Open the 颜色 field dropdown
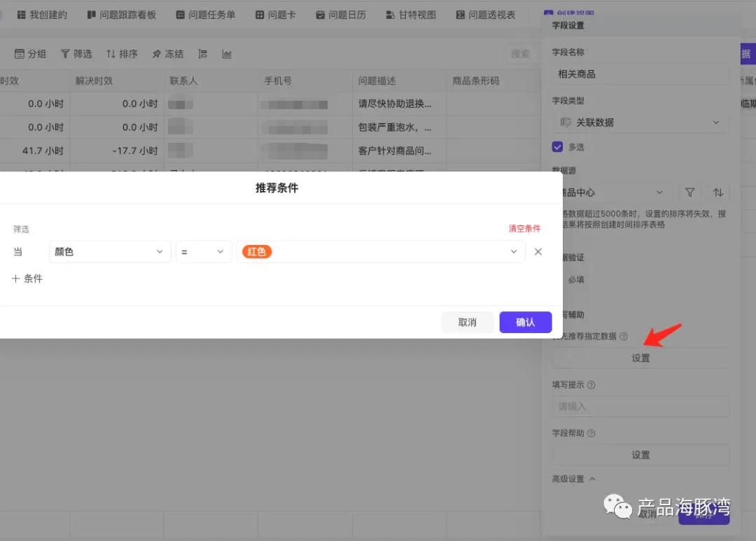756x541 pixels. pyautogui.click(x=109, y=251)
